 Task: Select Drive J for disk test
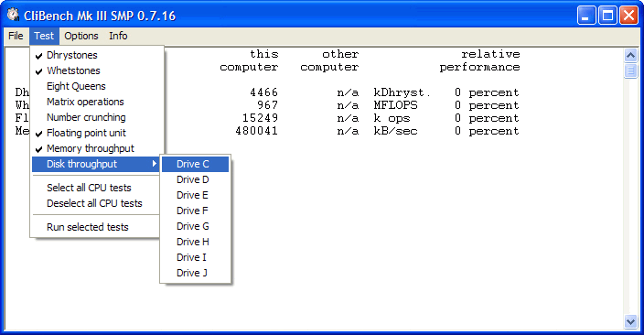pos(195,274)
